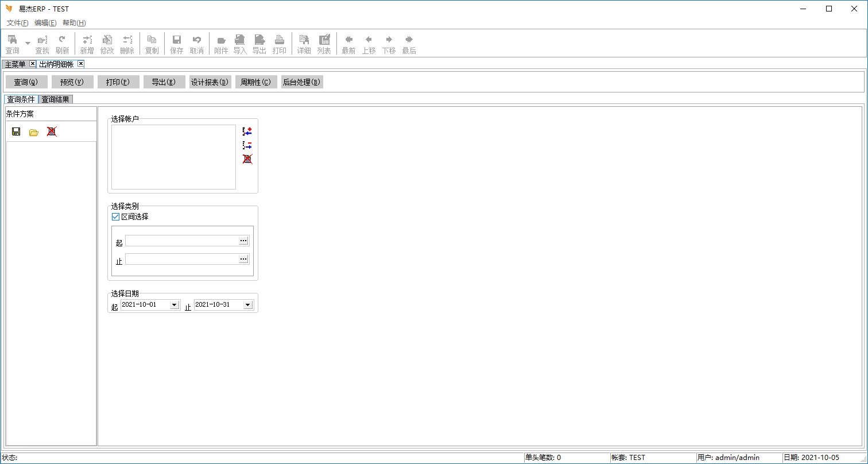Click the 预览(V) button
868x464 pixels.
72,82
